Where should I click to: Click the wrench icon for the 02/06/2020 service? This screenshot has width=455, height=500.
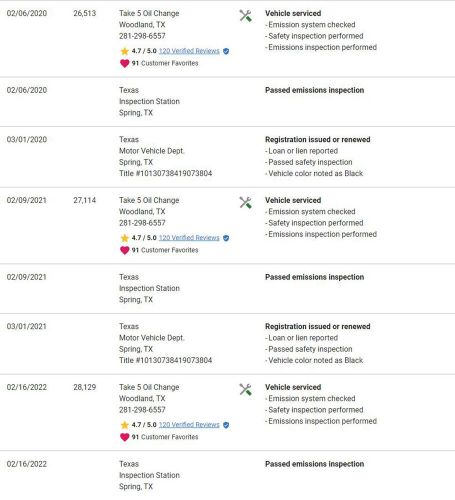tap(246, 15)
